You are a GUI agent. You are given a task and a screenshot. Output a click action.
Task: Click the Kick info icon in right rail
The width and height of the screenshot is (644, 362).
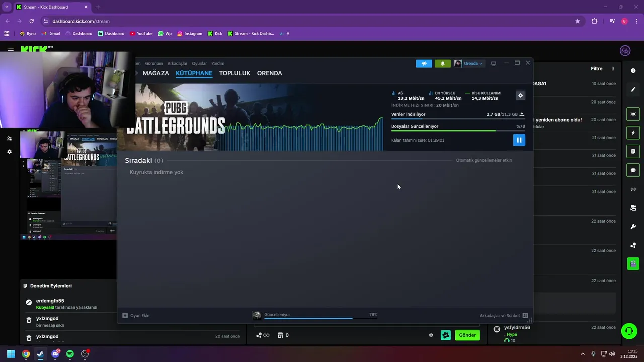pyautogui.click(x=633, y=71)
